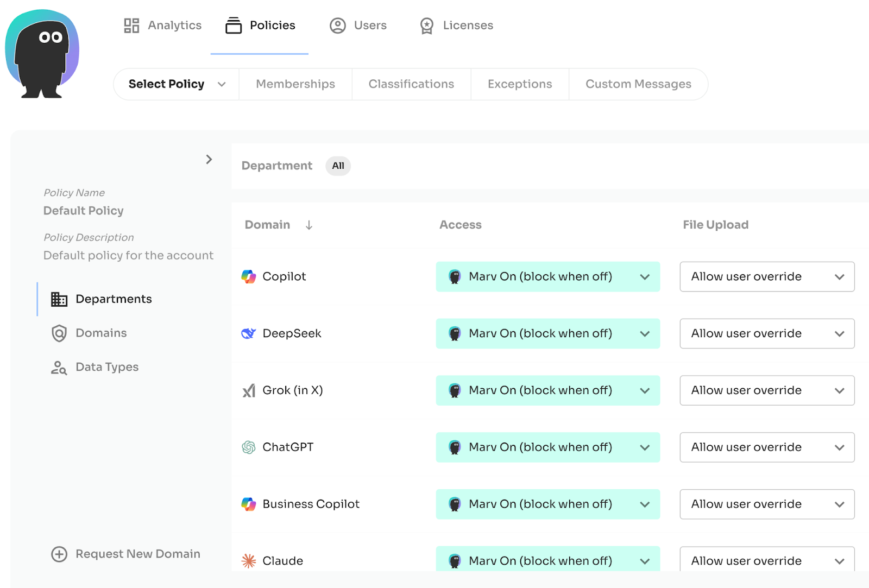
Task: Switch to the Policies tab
Action: (260, 26)
